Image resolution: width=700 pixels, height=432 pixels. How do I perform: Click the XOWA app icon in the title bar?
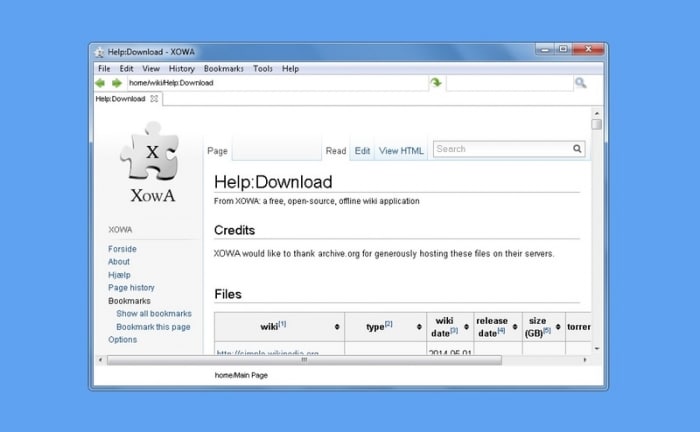99,52
